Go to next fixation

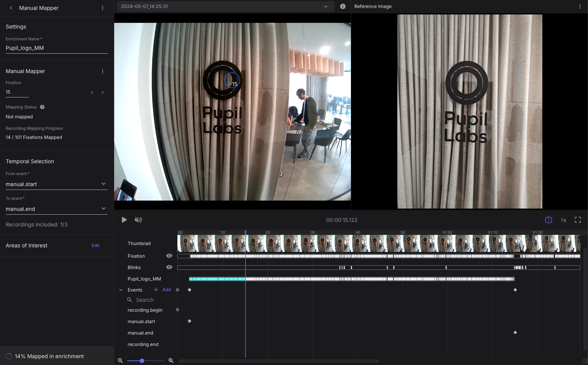pyautogui.click(x=103, y=92)
